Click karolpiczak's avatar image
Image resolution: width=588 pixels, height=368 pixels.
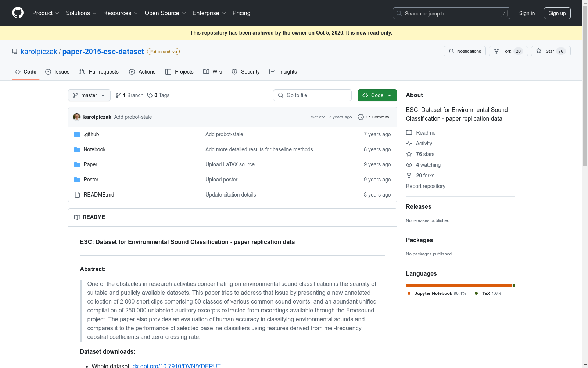point(77,117)
